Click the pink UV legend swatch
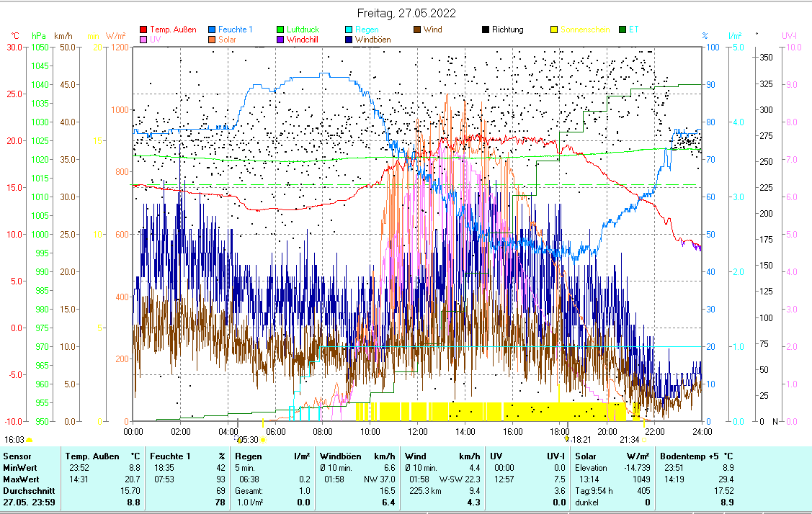The width and height of the screenshot is (812, 514). point(143,40)
